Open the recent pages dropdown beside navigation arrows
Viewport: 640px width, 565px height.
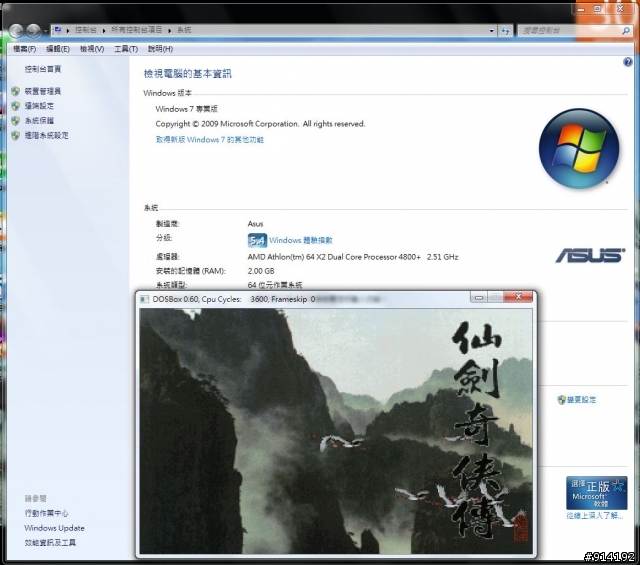[x=45, y=31]
